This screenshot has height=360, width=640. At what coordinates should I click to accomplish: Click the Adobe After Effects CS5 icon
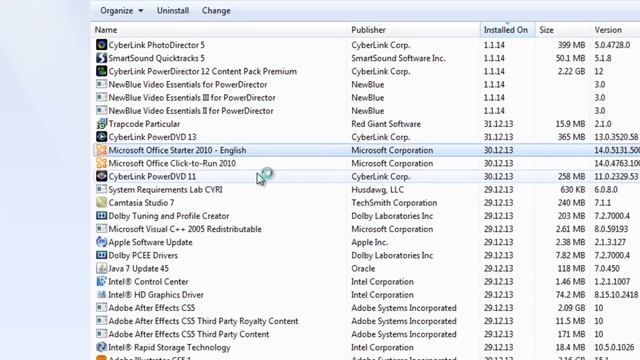click(x=101, y=308)
